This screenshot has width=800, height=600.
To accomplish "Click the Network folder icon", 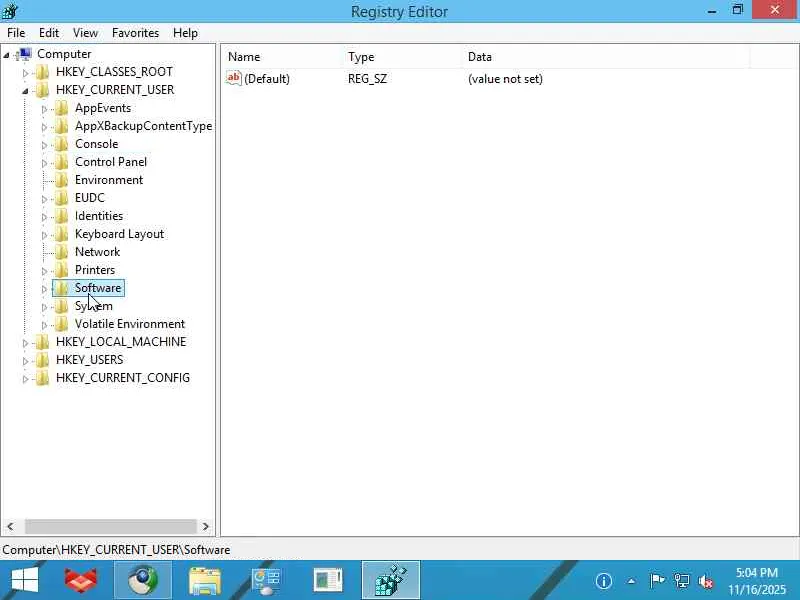I will point(61,252).
